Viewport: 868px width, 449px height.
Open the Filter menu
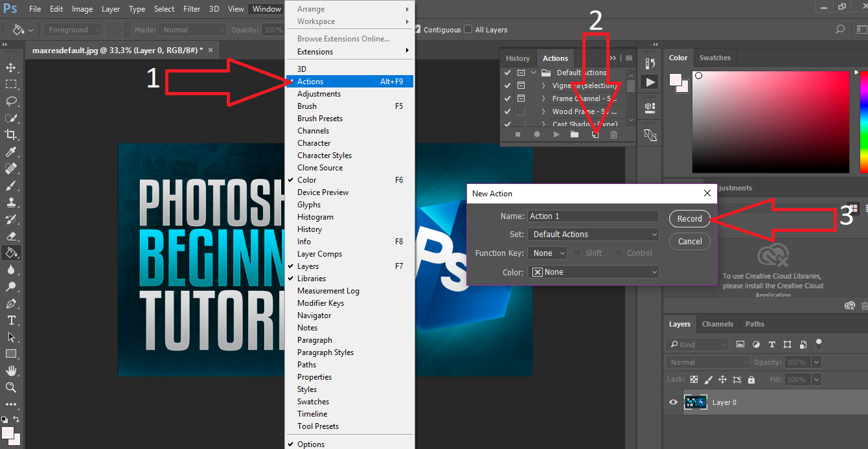pyautogui.click(x=192, y=9)
